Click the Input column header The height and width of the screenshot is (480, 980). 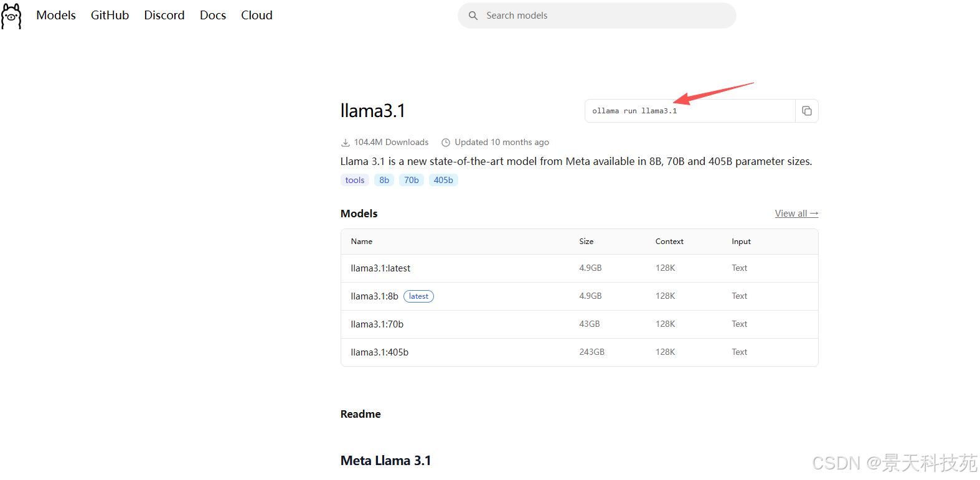[741, 242]
